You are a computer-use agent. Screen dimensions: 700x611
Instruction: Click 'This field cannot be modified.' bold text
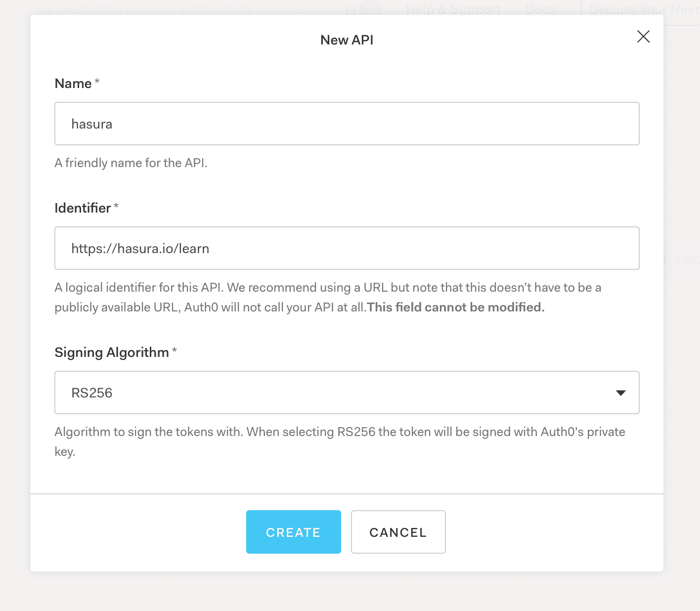coord(456,307)
